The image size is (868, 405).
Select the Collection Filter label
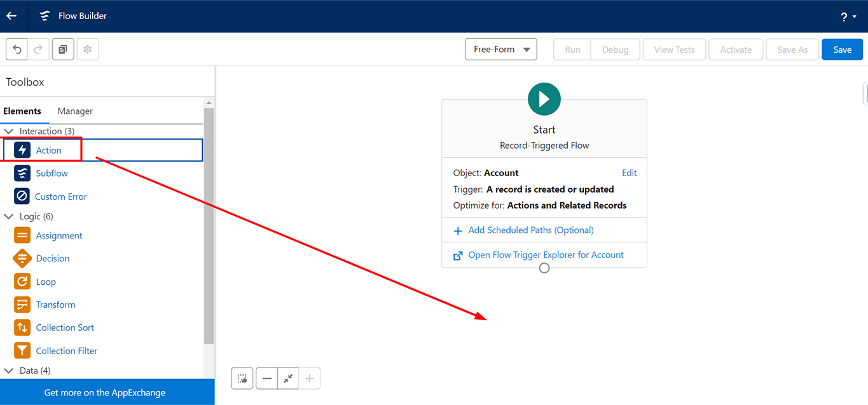tap(67, 351)
